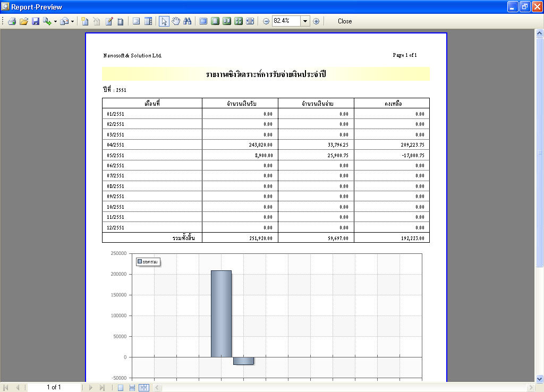
Task: Expand the Export dropdown arrow
Action: (x=55, y=21)
